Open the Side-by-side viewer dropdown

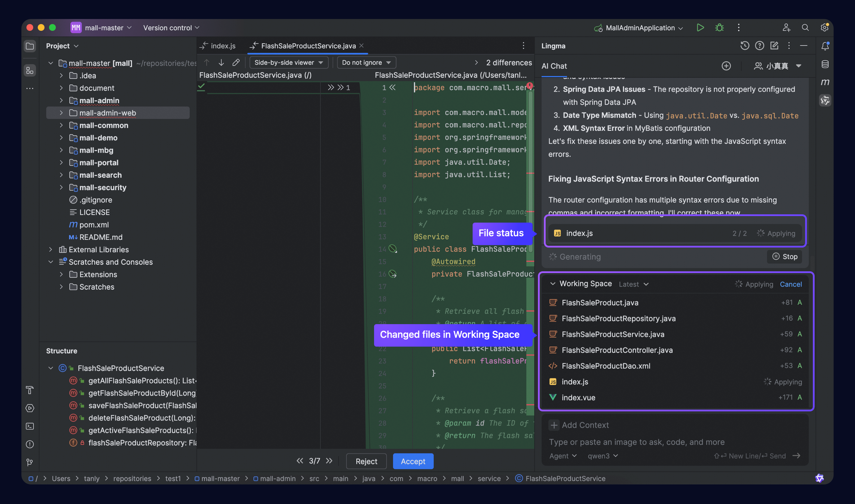click(288, 63)
